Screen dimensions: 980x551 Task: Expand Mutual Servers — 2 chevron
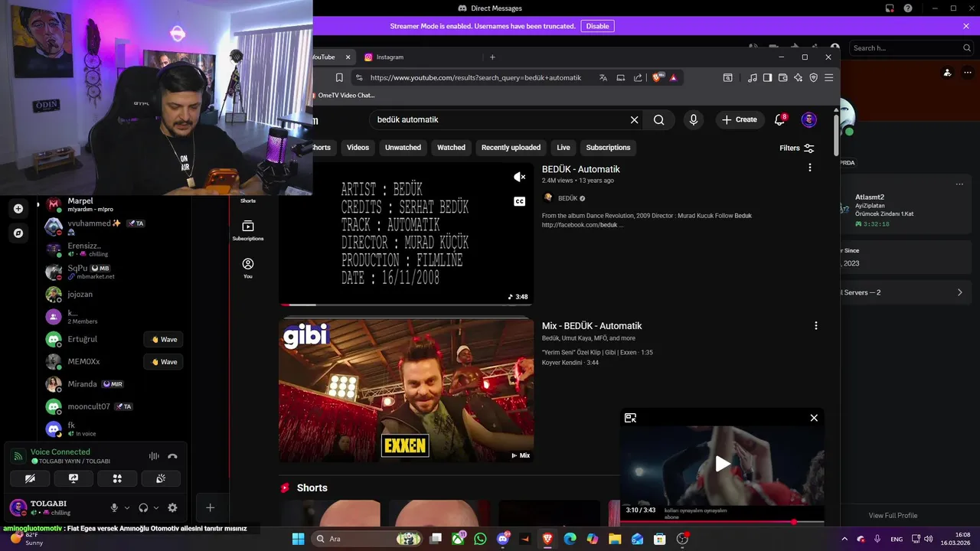[960, 292]
